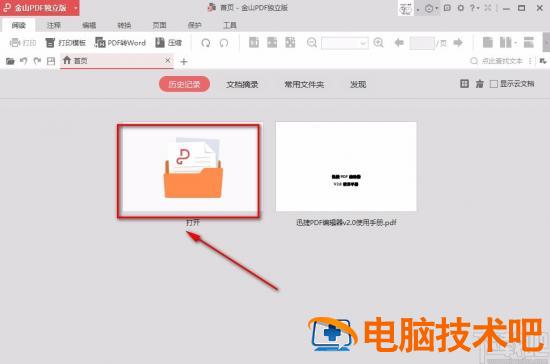550x364 pixels.
Task: Open the smiley feedback dropdown
Action: pos(431,8)
